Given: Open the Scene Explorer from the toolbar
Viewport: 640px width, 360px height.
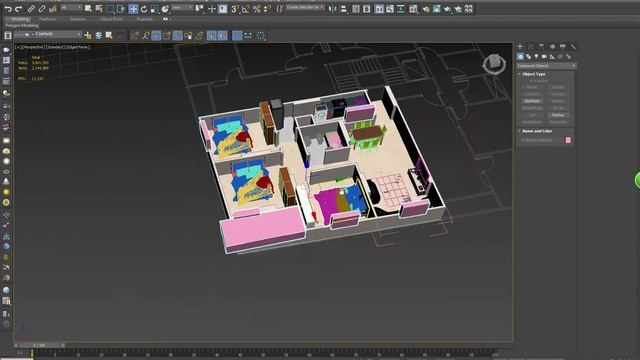Looking at the screenshot, I should 356,9.
